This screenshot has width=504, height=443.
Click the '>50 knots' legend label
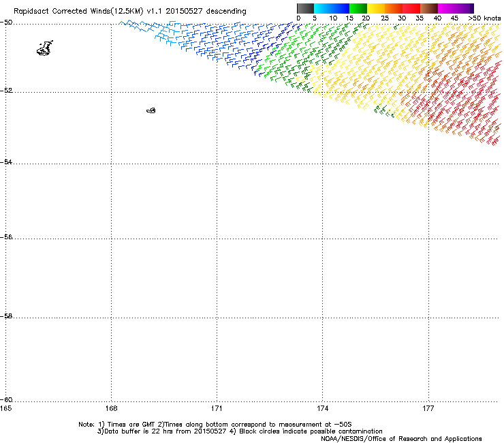pyautogui.click(x=484, y=18)
